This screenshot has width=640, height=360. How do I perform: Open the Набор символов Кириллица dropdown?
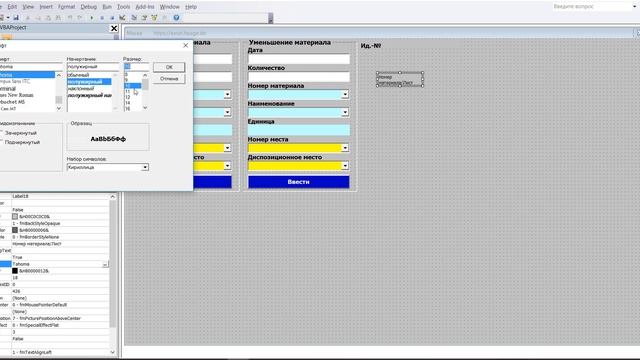[x=145, y=167]
